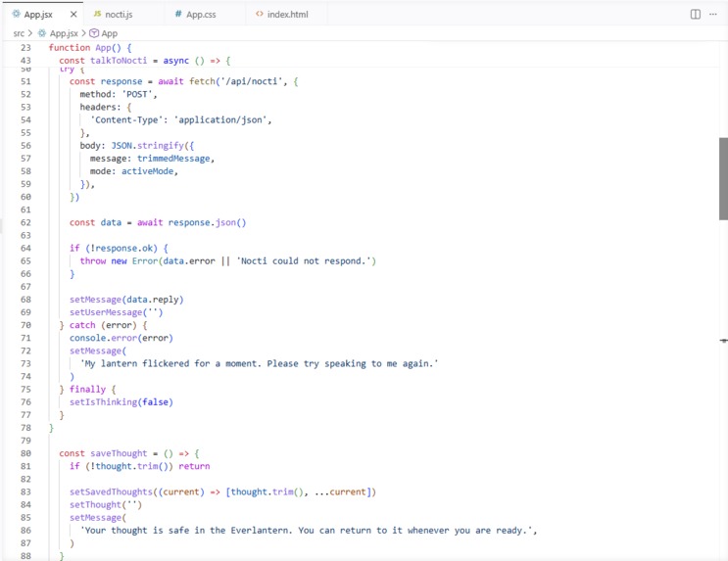Open the More Actions ellipsis menu
This screenshot has width=728, height=561.
tap(712, 15)
